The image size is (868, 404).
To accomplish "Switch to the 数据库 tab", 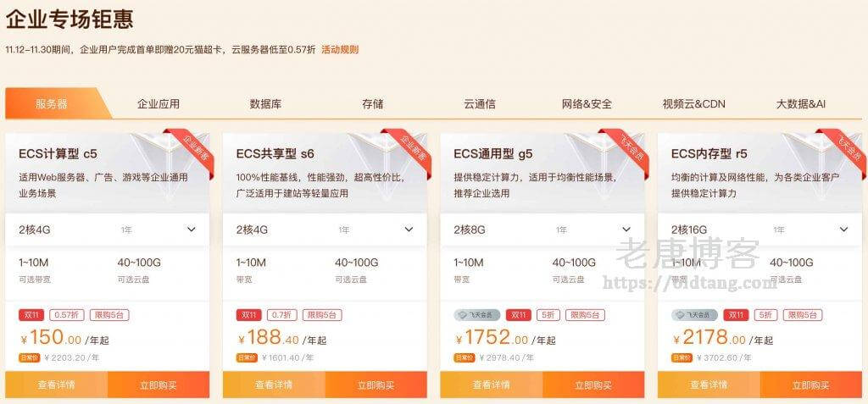I will pos(265,104).
